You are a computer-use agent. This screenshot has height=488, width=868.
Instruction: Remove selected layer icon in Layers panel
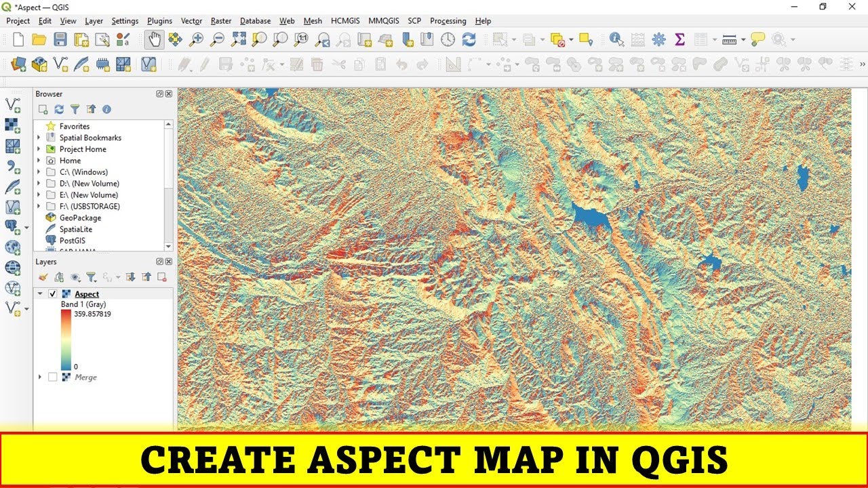point(161,277)
